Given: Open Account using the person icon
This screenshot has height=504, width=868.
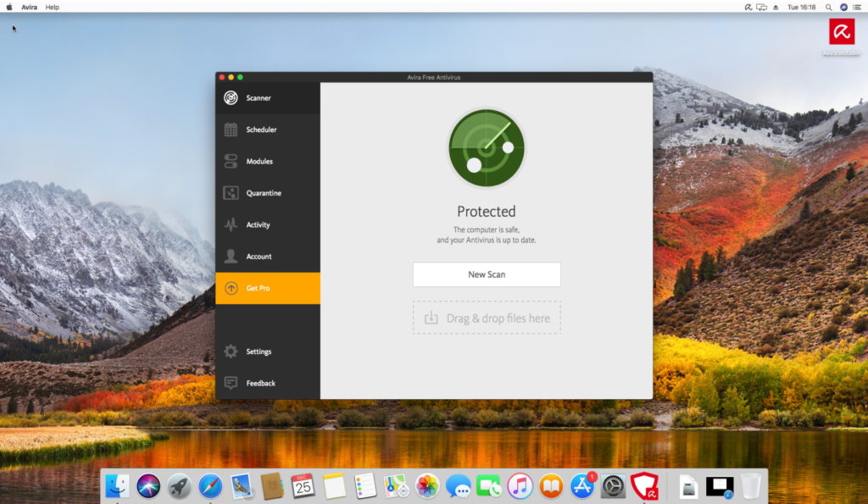Looking at the screenshot, I should 231,257.
